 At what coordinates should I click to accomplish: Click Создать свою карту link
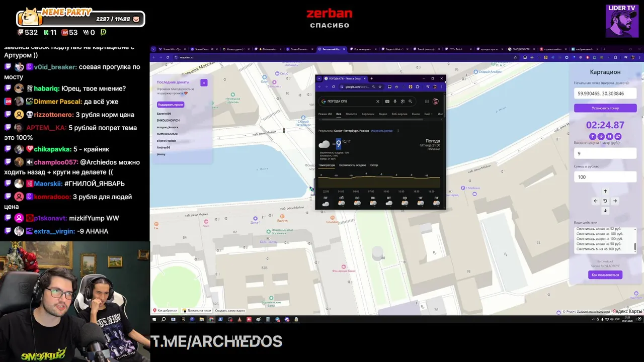(x=230, y=311)
